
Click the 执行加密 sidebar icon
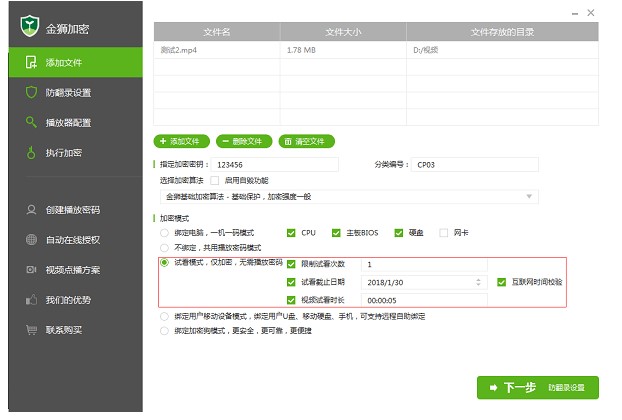click(x=31, y=153)
